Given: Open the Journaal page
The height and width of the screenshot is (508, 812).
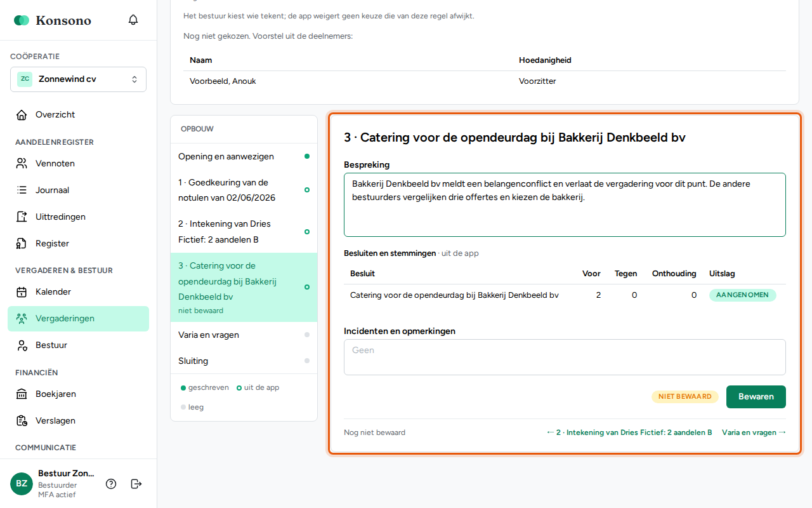Looking at the screenshot, I should click(78, 190).
